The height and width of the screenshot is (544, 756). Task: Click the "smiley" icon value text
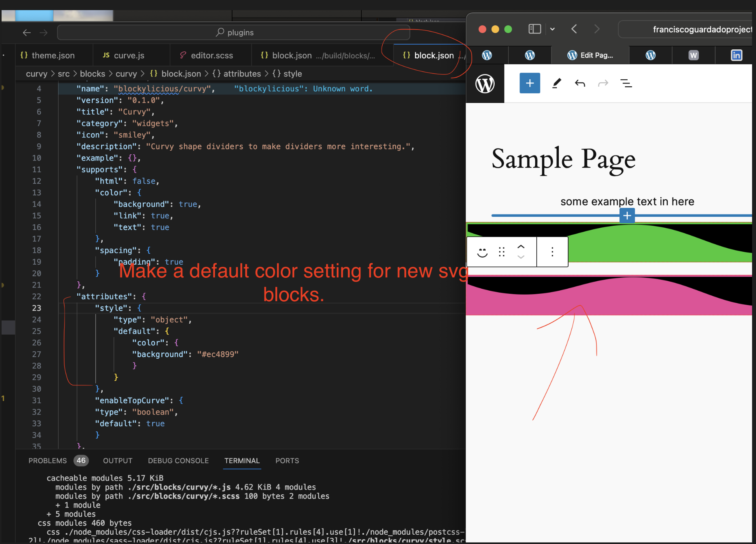(132, 135)
